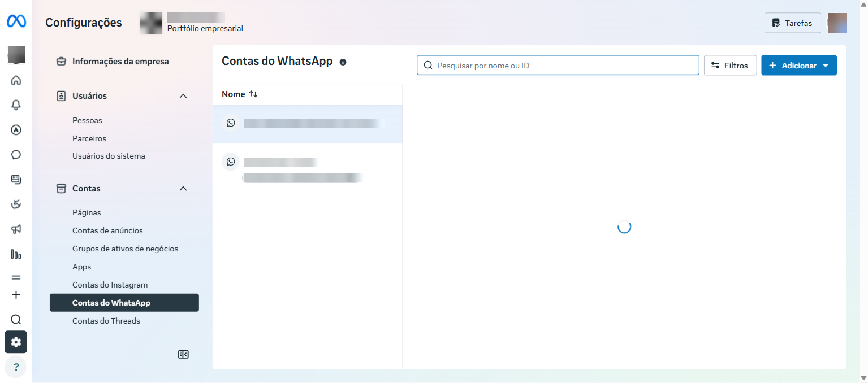Open the bar chart Insights icon

point(16,254)
